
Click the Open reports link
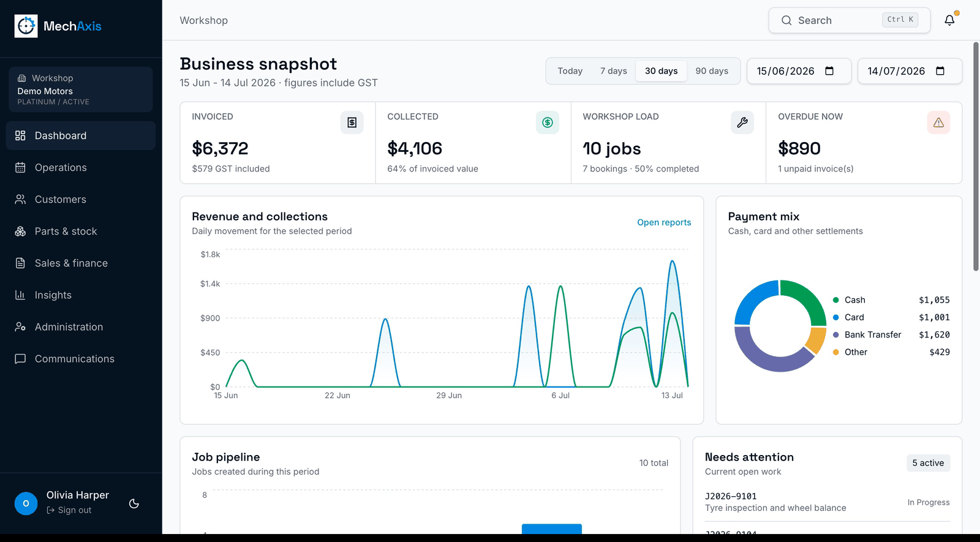click(664, 222)
